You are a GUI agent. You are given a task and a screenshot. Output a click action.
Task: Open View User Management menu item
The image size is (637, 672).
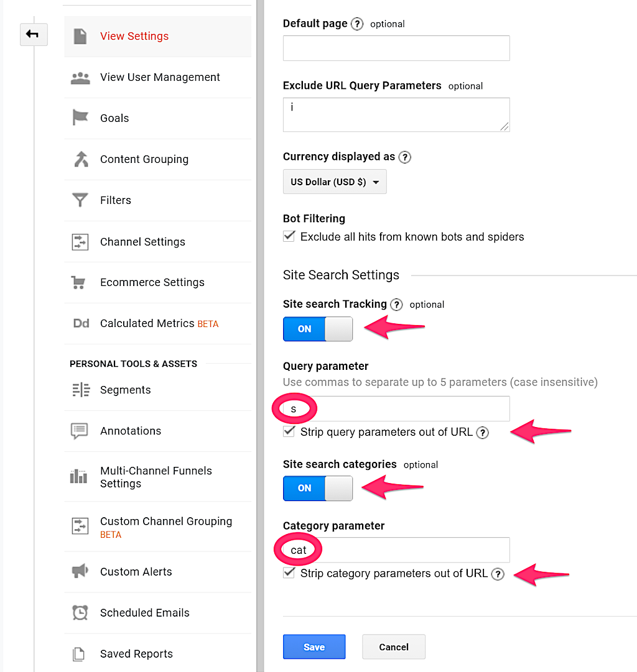(x=160, y=77)
